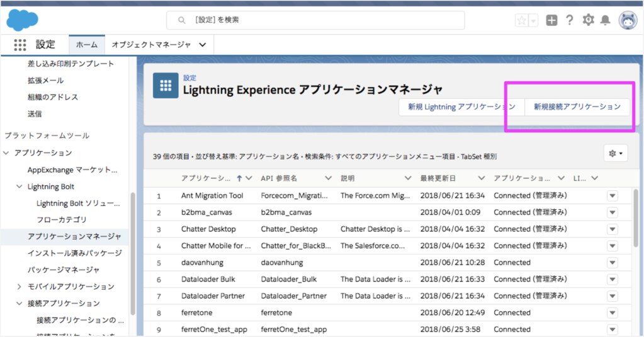Image resolution: width=644 pixels, height=337 pixels.
Task: Open the App Launcher grid icon
Action: coord(20,44)
